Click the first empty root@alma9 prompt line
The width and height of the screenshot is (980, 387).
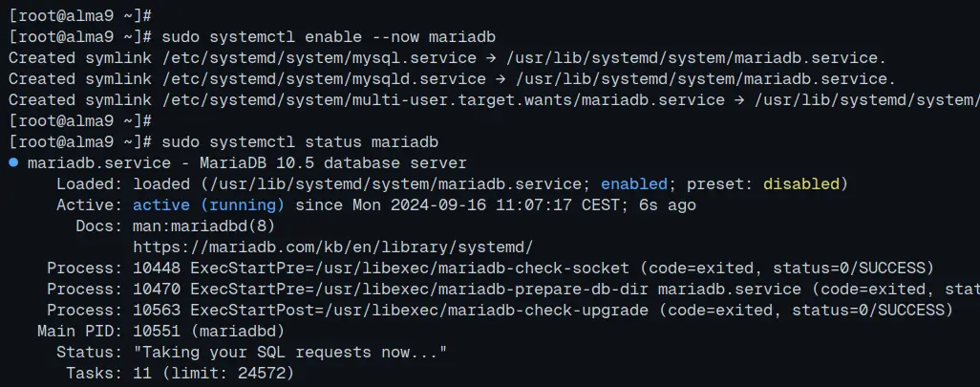[x=80, y=15]
